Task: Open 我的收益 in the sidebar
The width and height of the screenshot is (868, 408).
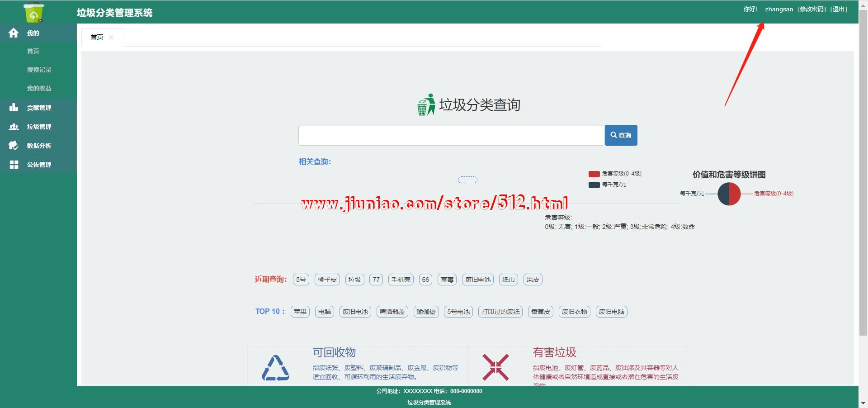Action: click(39, 88)
